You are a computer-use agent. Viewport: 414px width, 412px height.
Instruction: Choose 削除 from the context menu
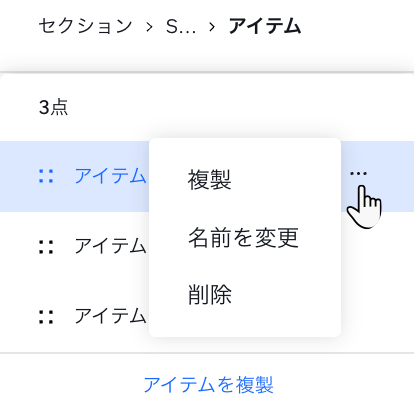(209, 295)
